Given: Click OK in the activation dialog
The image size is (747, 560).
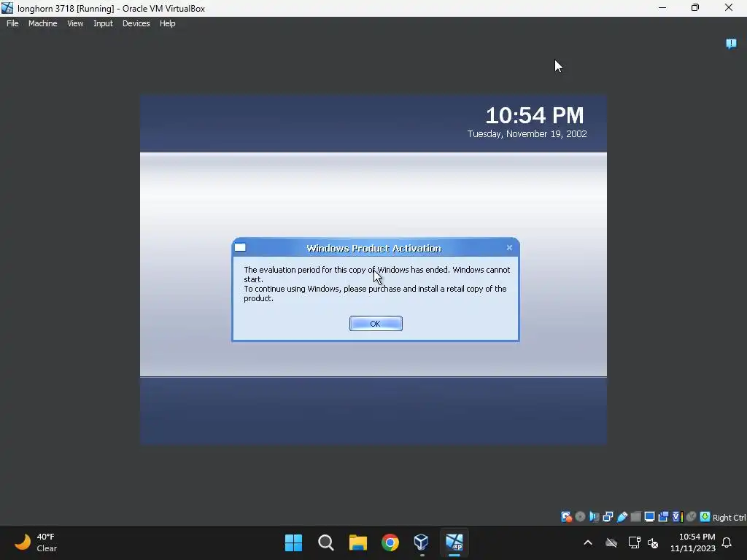Looking at the screenshot, I should click(x=376, y=323).
